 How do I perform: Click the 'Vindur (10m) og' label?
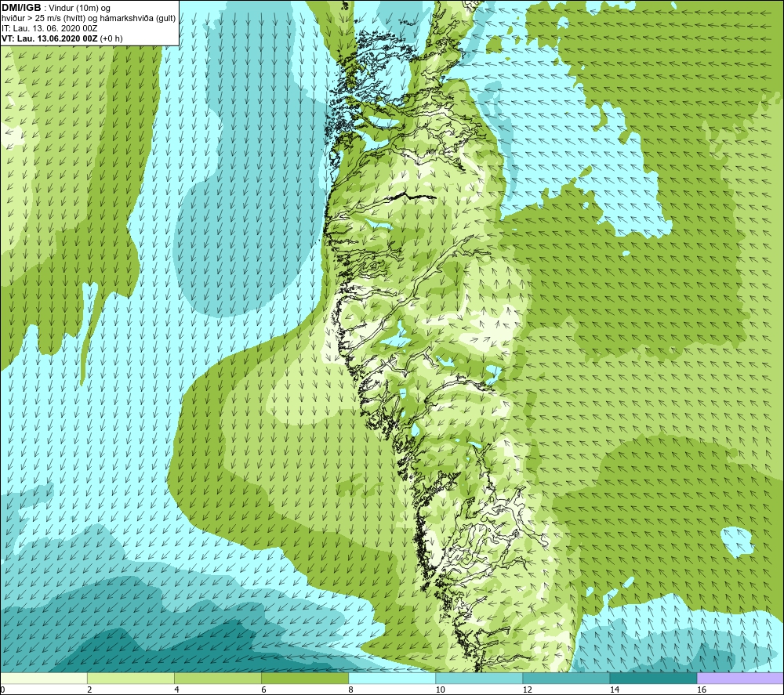(x=79, y=9)
